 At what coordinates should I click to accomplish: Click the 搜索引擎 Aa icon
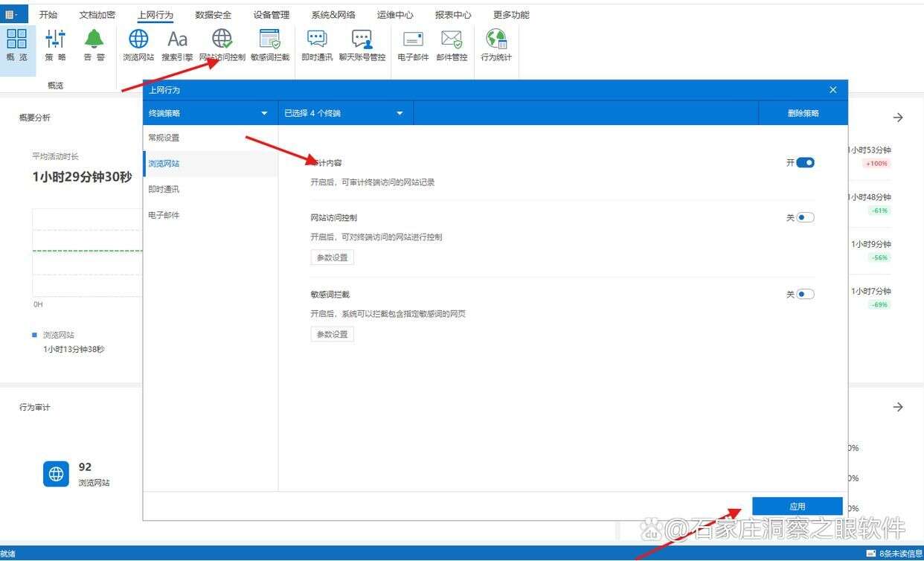177,39
